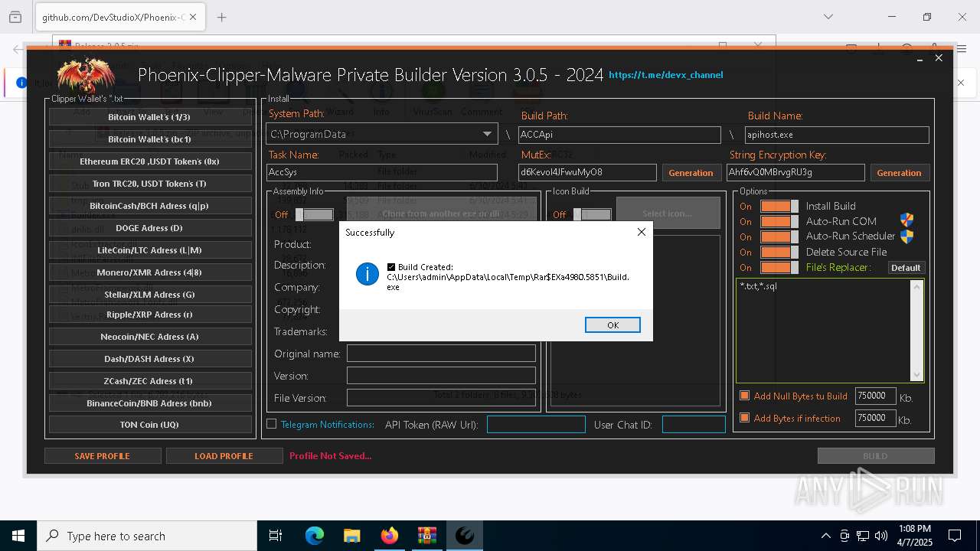Click the BUILD button
Viewport: 980px width, 551px height.
click(876, 456)
